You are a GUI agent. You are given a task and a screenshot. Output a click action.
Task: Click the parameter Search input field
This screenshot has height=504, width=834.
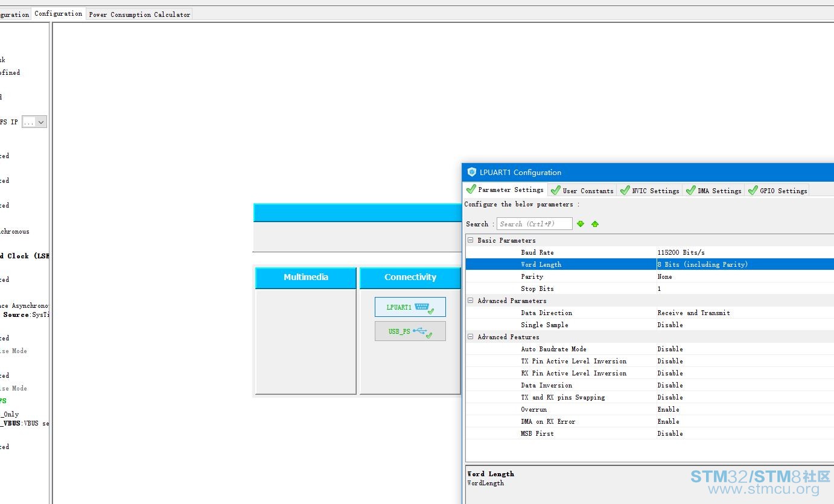coord(534,224)
